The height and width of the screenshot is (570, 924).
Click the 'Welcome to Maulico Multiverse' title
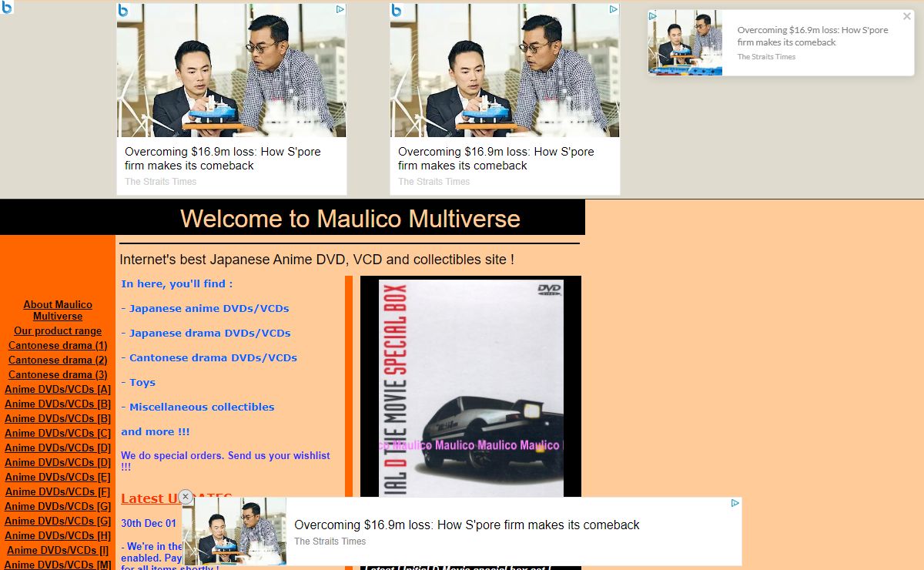[350, 219]
